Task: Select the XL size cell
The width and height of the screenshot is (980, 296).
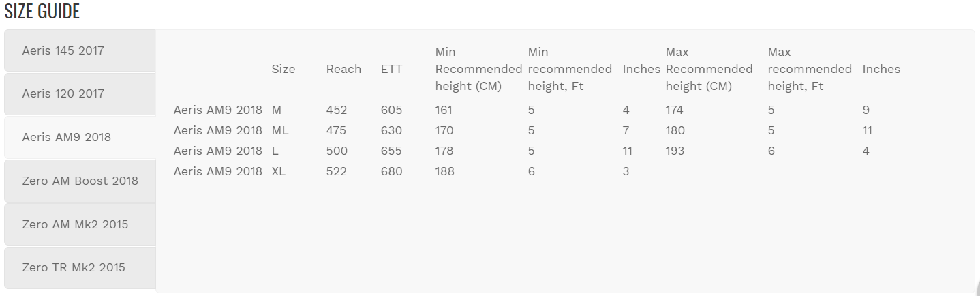Action: (279, 171)
